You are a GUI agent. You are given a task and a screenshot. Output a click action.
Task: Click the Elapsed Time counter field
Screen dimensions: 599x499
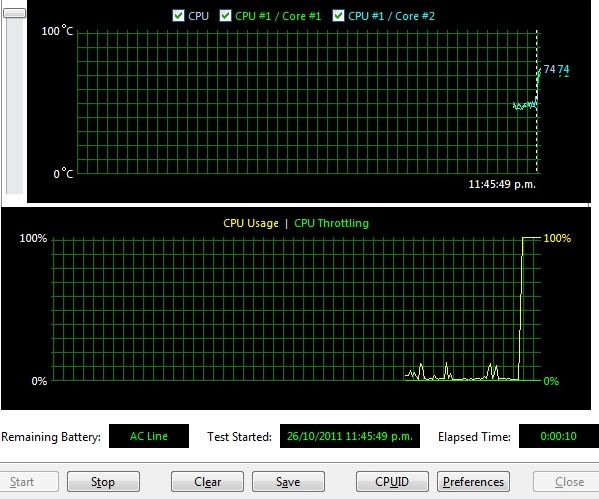tap(559, 436)
